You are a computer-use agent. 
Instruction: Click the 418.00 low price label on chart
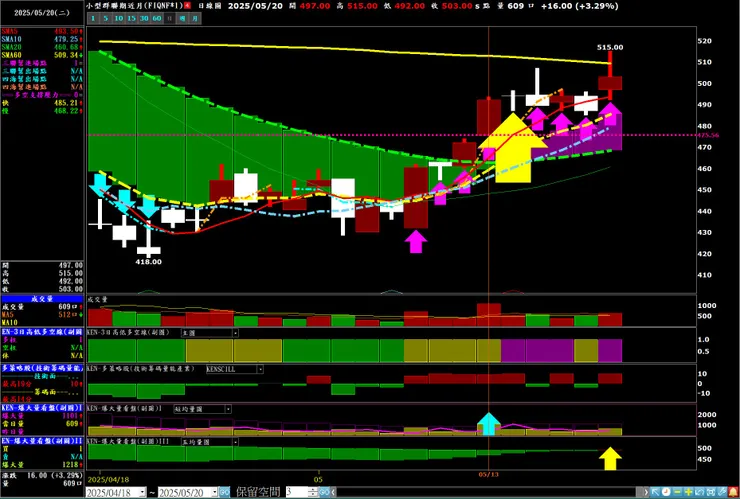[x=148, y=262]
